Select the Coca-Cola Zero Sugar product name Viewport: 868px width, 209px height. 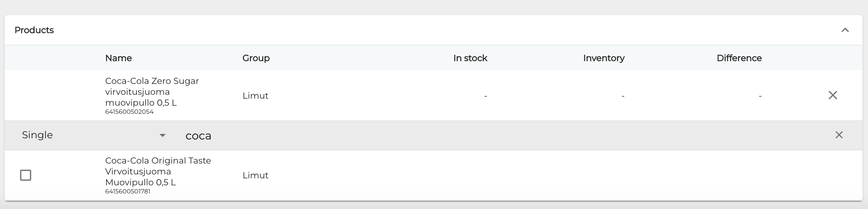point(152,92)
